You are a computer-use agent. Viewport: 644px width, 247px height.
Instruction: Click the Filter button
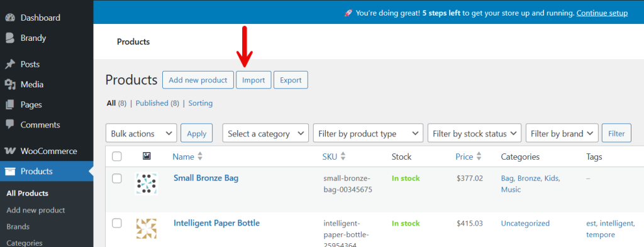(x=616, y=133)
